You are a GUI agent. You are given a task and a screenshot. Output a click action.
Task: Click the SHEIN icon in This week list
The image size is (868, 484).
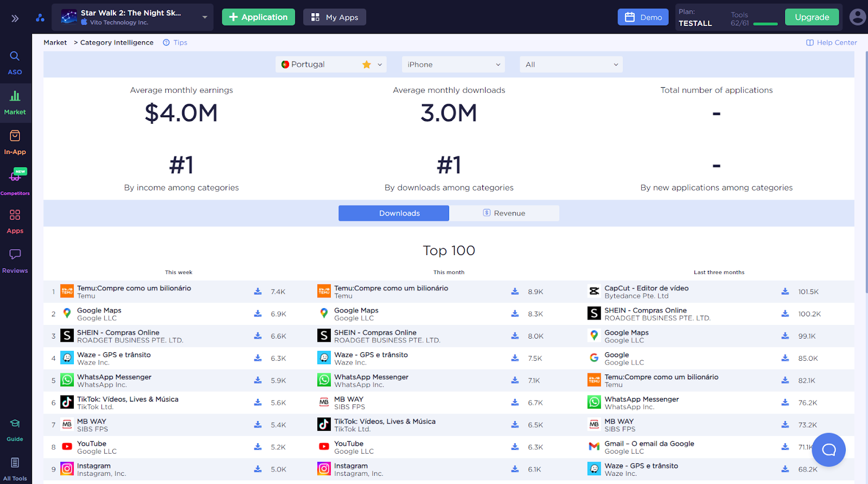point(67,336)
